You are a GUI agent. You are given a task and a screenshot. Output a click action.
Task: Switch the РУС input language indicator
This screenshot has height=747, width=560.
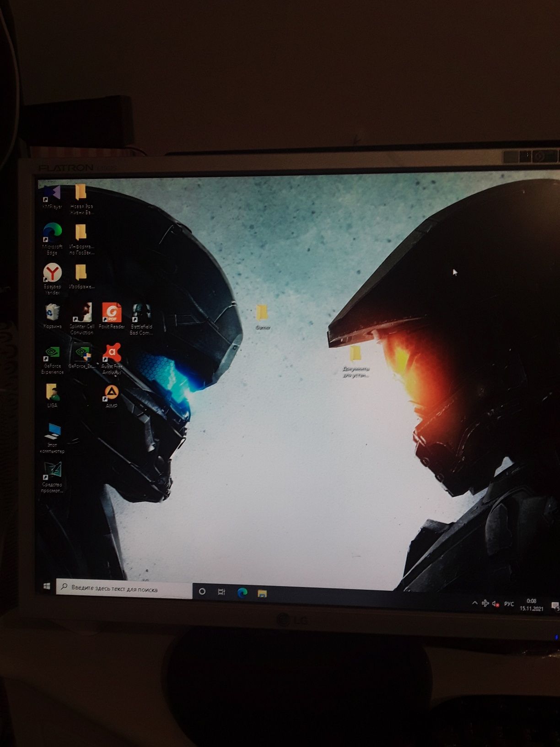509,604
